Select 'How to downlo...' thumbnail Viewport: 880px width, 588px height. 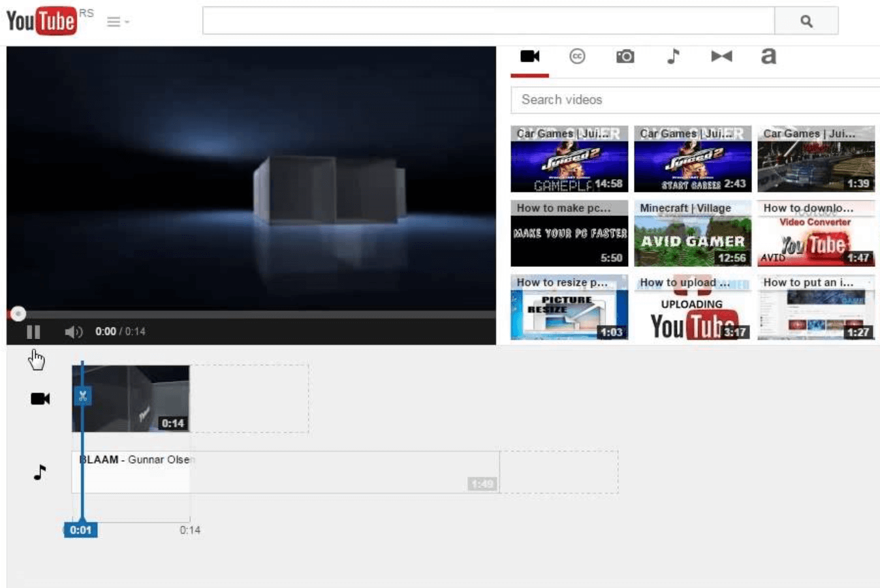[x=816, y=234]
